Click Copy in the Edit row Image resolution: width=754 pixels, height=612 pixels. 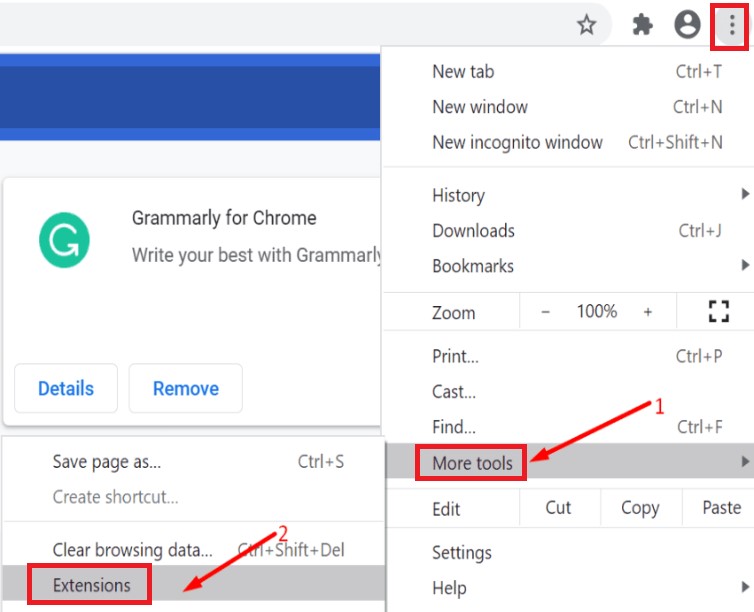point(640,508)
